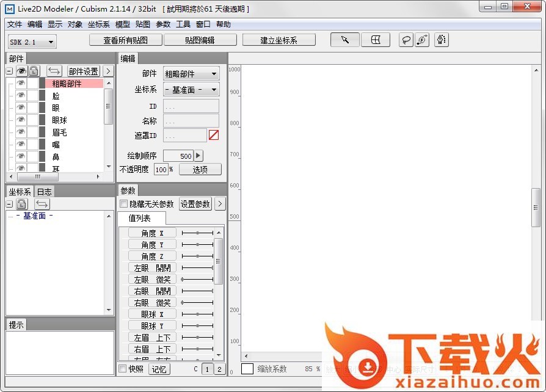Click the red clip ID clear icon
The image size is (546, 392).
tap(214, 135)
